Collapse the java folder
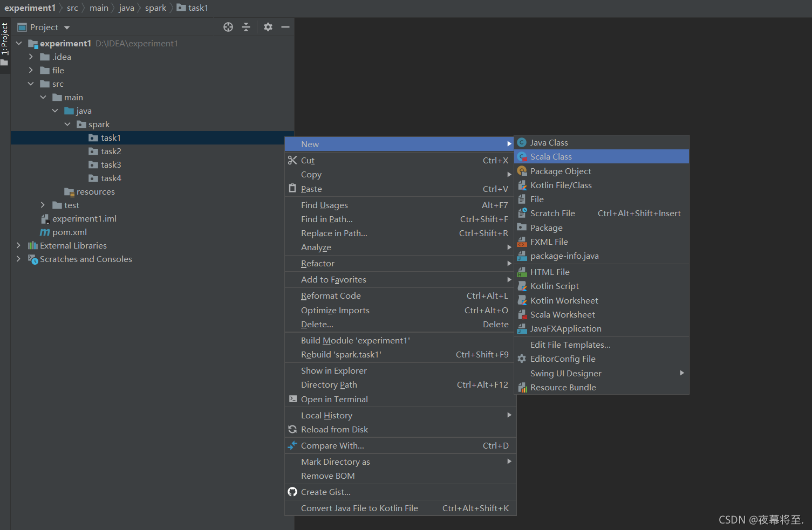Viewport: 812px width, 530px height. coord(55,111)
